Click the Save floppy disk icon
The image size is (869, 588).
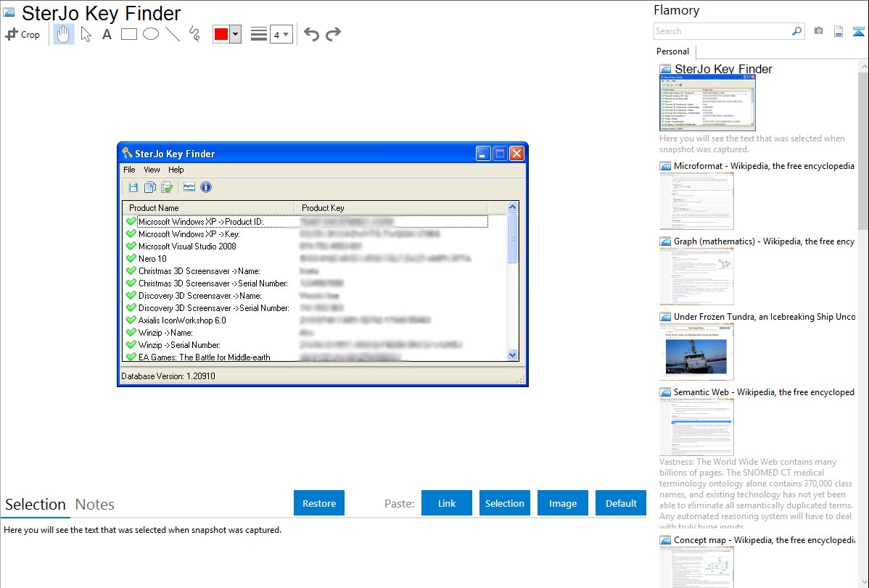pos(133,187)
